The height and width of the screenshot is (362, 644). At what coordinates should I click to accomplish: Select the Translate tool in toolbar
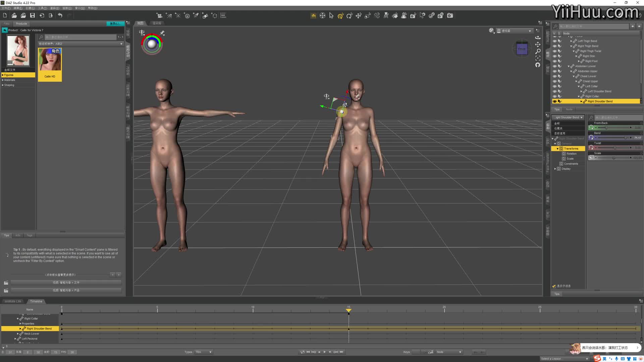click(359, 16)
